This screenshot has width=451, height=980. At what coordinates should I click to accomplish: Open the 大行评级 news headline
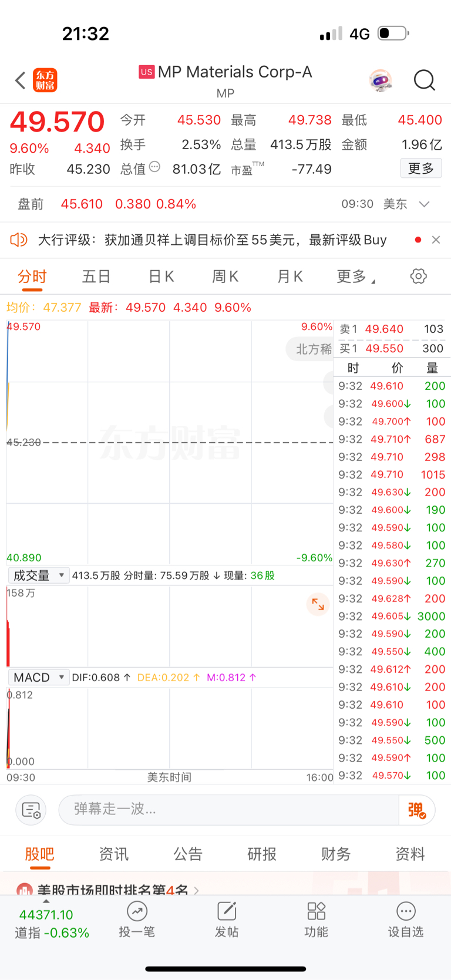212,240
